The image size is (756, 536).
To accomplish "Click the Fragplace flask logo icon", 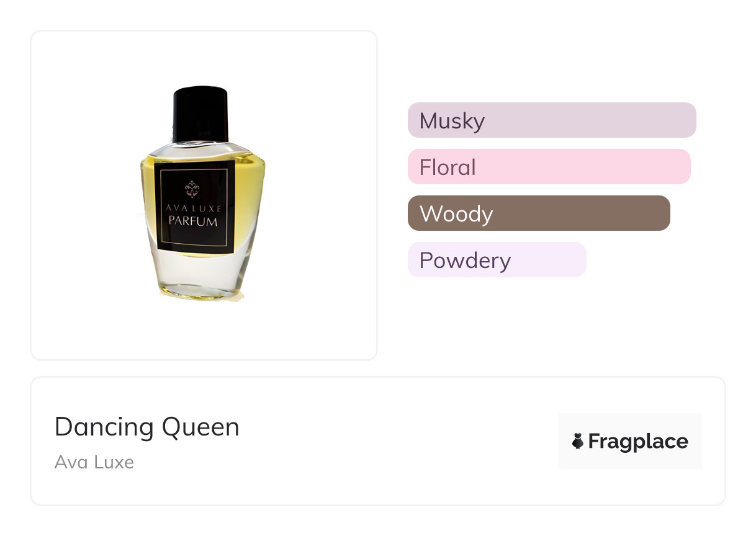I will (578, 442).
